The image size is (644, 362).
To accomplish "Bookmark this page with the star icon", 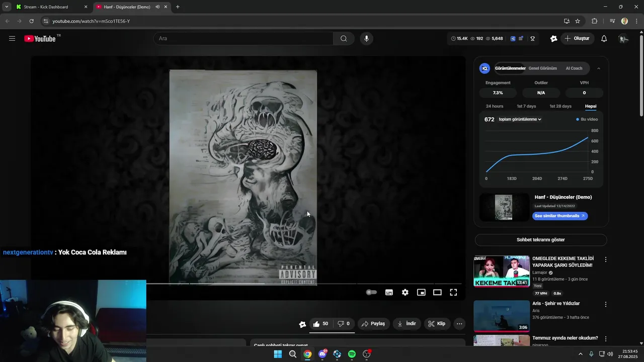I will coord(578,21).
